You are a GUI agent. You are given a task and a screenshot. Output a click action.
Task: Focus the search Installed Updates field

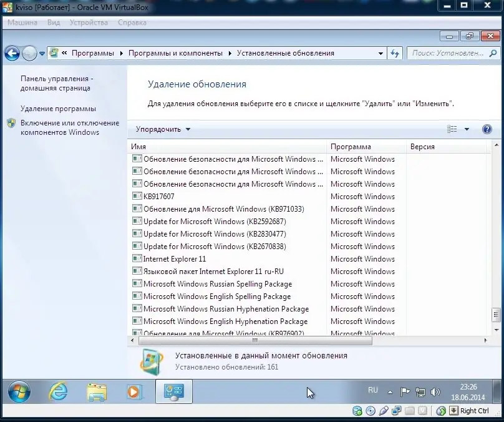point(447,54)
